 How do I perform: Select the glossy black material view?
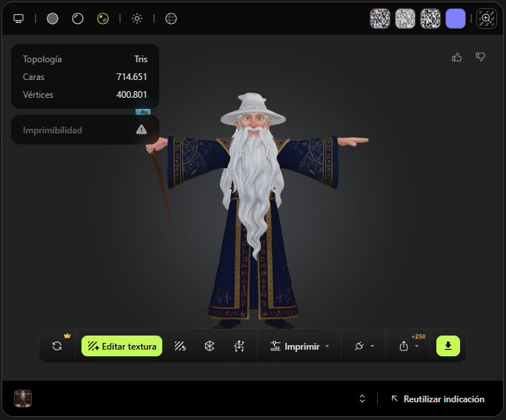coord(78,19)
